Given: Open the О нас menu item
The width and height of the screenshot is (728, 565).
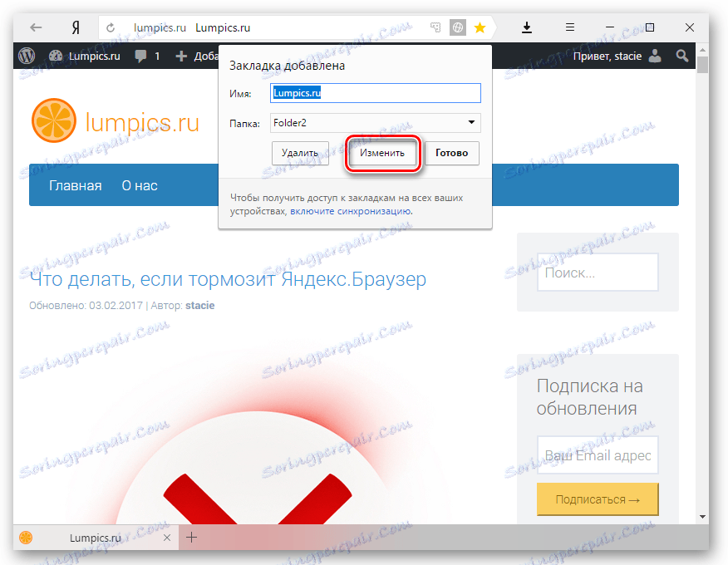Looking at the screenshot, I should click(140, 185).
